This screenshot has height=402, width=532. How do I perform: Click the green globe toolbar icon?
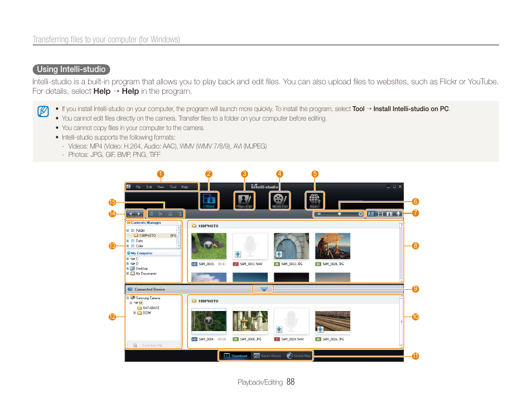point(161,214)
